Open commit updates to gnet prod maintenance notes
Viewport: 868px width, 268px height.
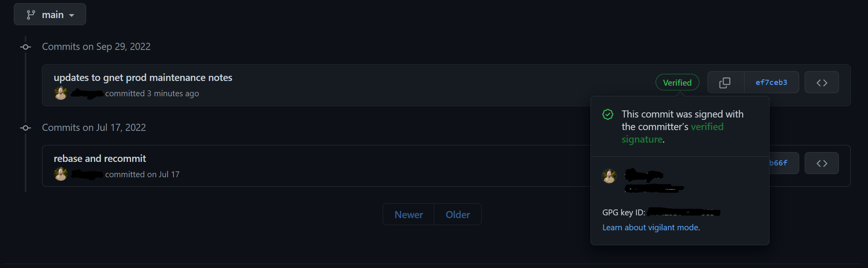click(x=143, y=77)
